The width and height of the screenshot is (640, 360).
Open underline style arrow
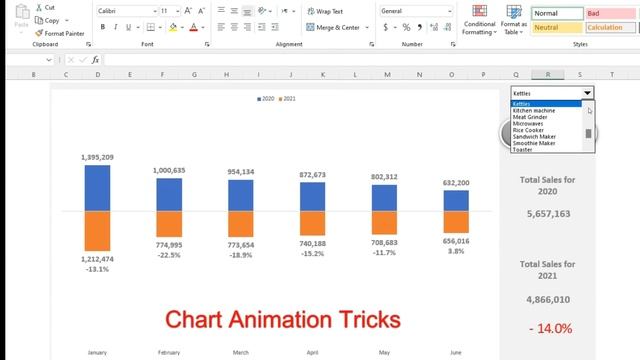[x=138, y=27]
